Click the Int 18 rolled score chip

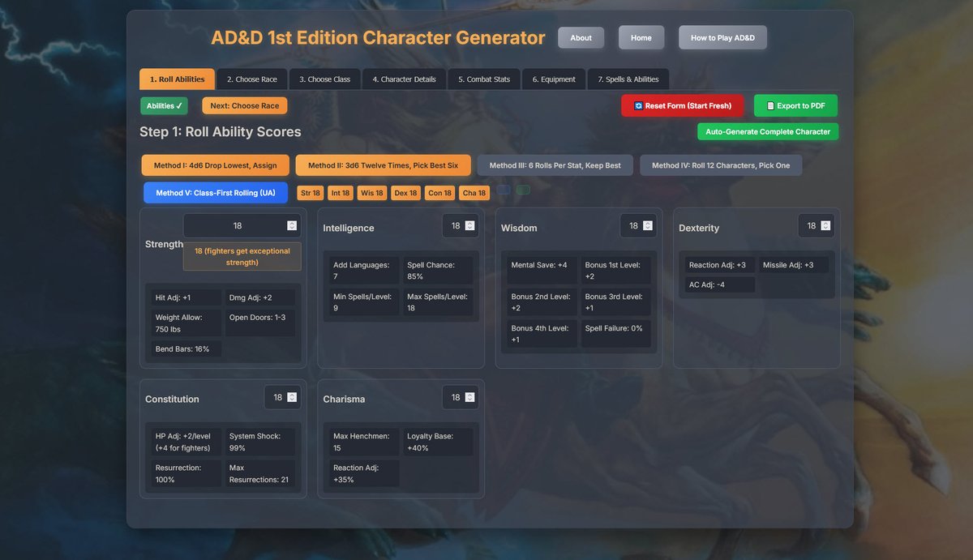pyautogui.click(x=341, y=193)
